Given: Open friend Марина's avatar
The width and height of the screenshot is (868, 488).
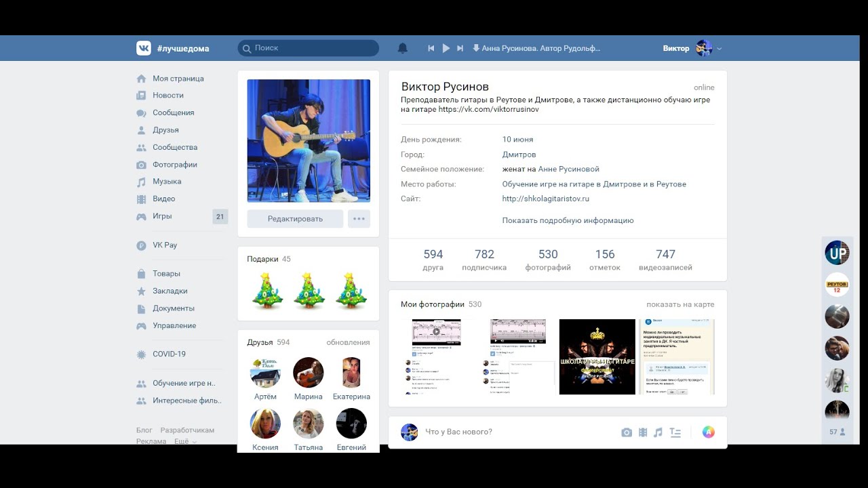Looking at the screenshot, I should tap(309, 373).
